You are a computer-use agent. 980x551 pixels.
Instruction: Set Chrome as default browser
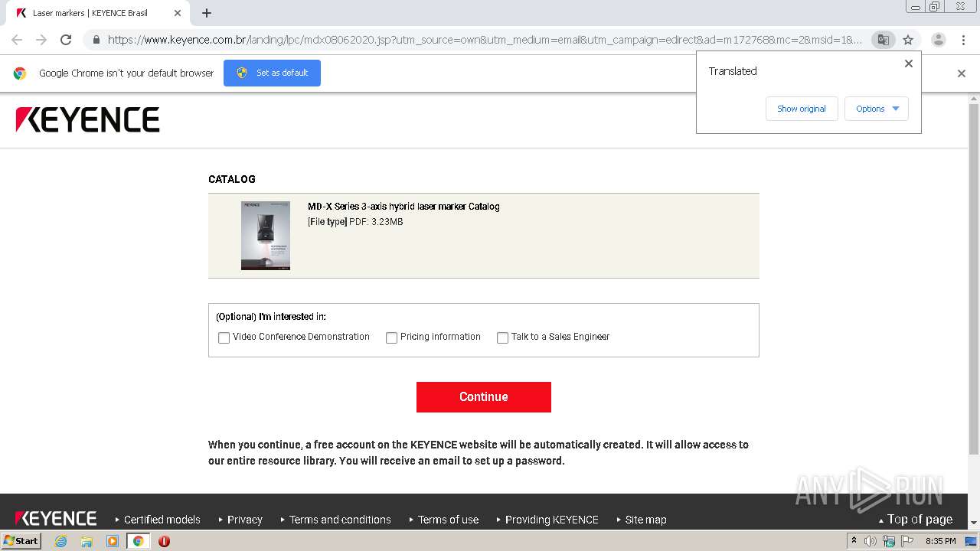(272, 73)
